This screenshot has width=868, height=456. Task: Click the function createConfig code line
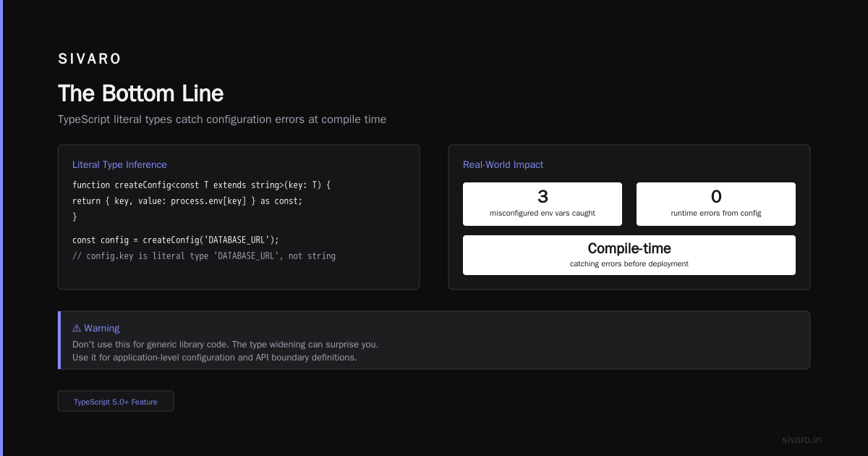201,185
